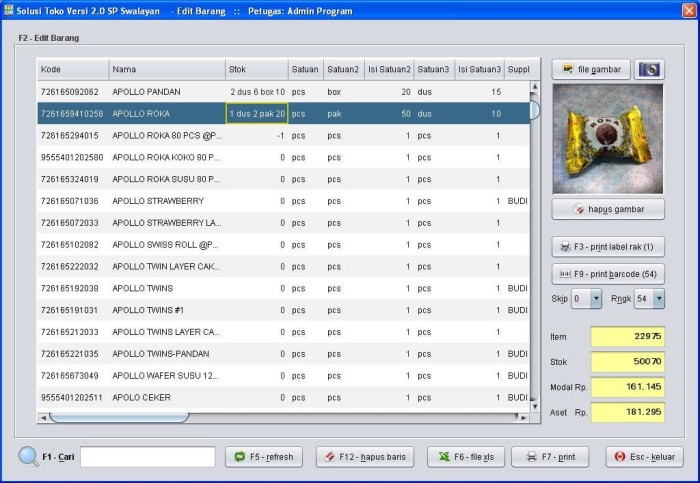Click the APOLLO ROKA product image thumbnail
This screenshot has width=700, height=483.
[x=608, y=139]
